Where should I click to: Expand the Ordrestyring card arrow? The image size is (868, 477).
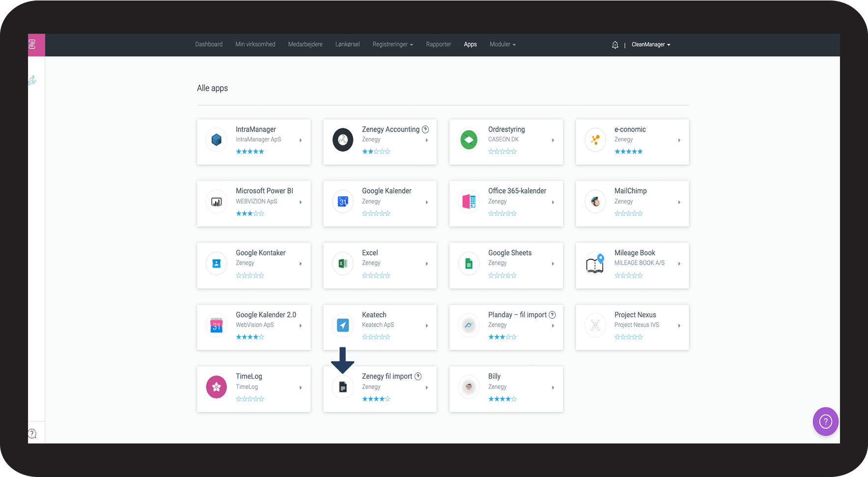pyautogui.click(x=553, y=140)
